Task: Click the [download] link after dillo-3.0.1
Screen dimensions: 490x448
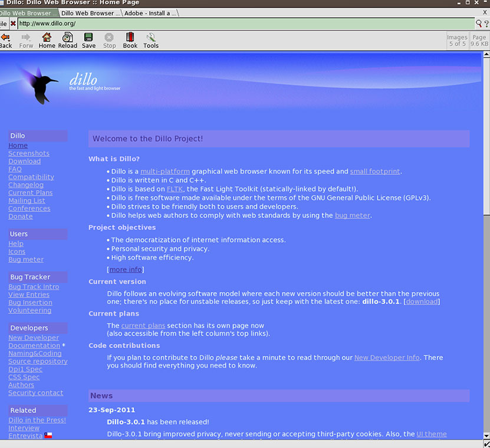Action: point(422,301)
